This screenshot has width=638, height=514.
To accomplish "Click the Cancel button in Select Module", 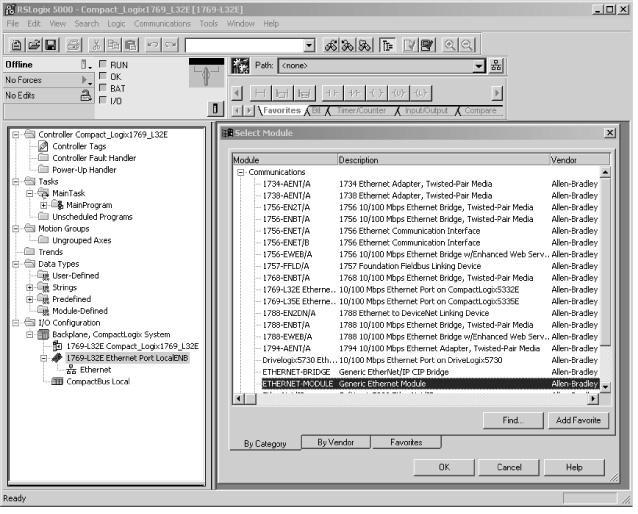I will (509, 467).
